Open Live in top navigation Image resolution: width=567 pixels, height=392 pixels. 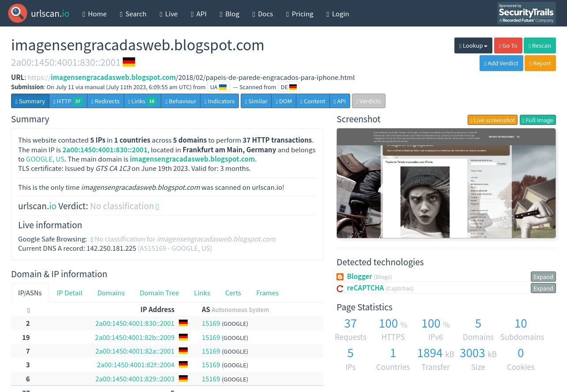coord(169,14)
